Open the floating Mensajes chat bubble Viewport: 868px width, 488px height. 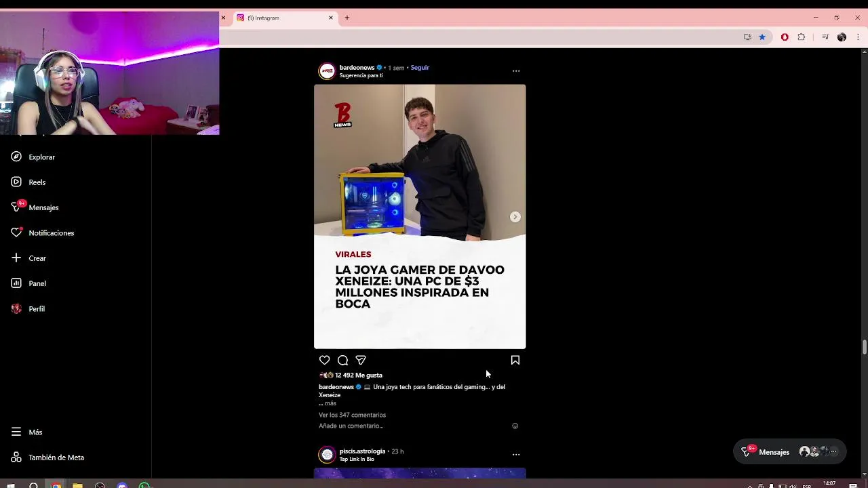coord(790,452)
